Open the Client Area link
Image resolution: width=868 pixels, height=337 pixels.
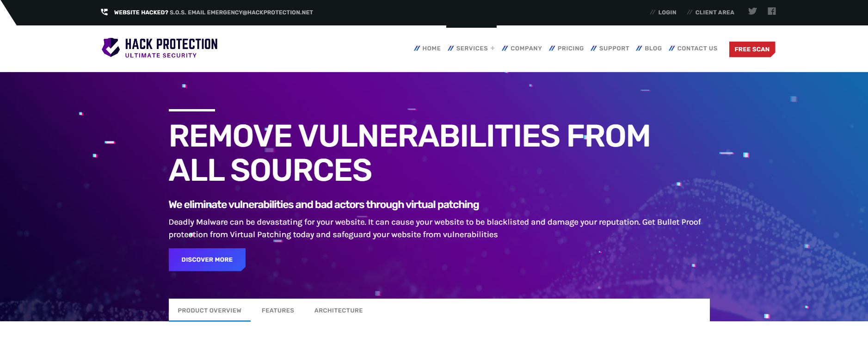coord(714,12)
